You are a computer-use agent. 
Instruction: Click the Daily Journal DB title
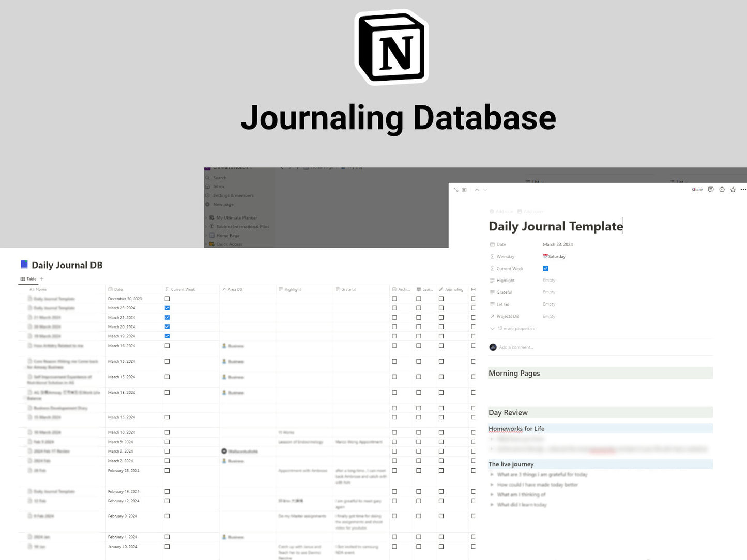pyautogui.click(x=67, y=265)
